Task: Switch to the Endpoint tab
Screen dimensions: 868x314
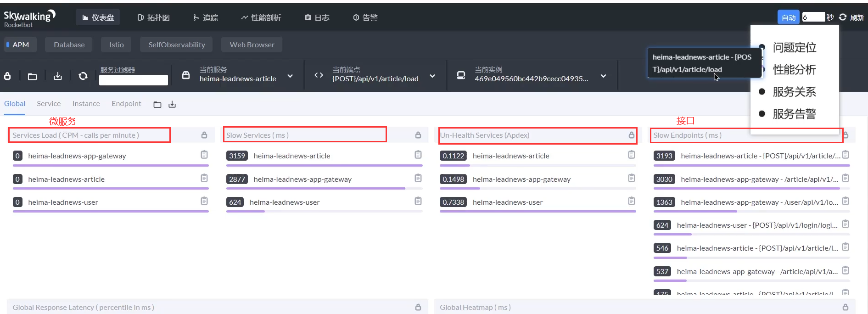Action: pyautogui.click(x=126, y=104)
